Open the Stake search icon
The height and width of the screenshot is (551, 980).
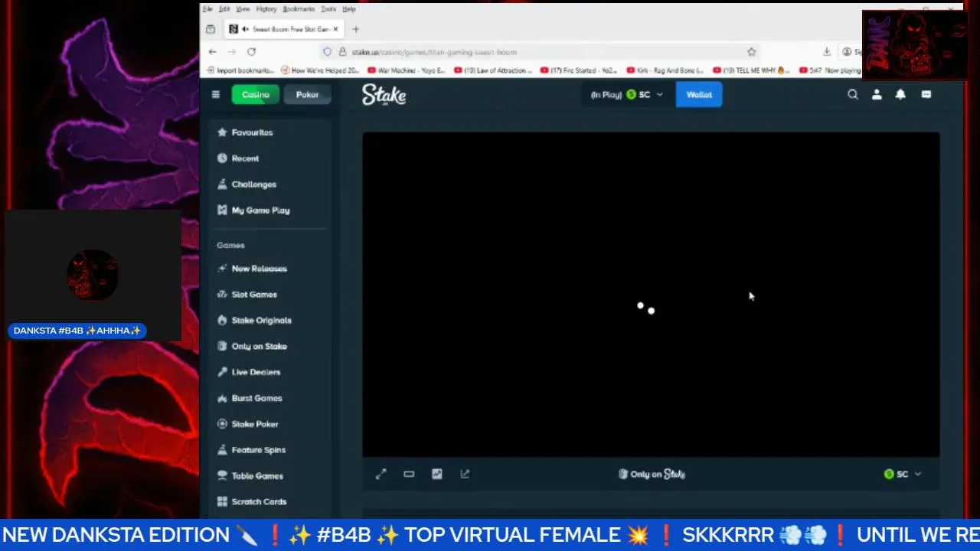point(853,95)
